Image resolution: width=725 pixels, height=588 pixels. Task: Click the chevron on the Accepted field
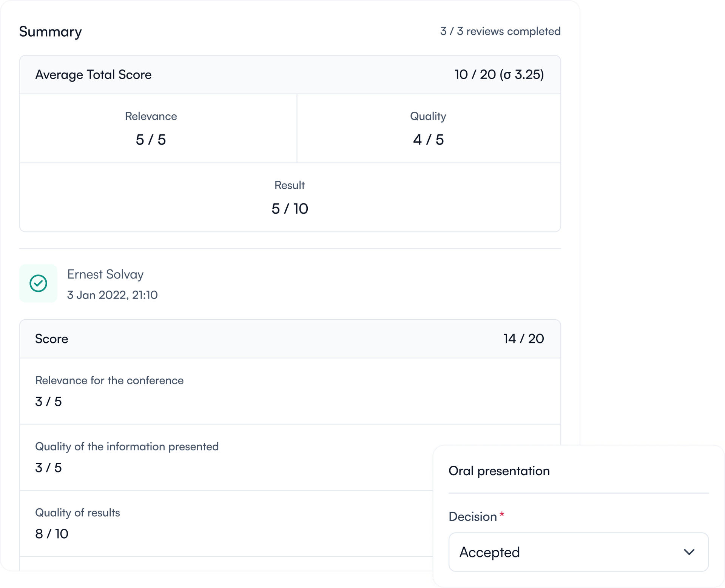(x=690, y=552)
